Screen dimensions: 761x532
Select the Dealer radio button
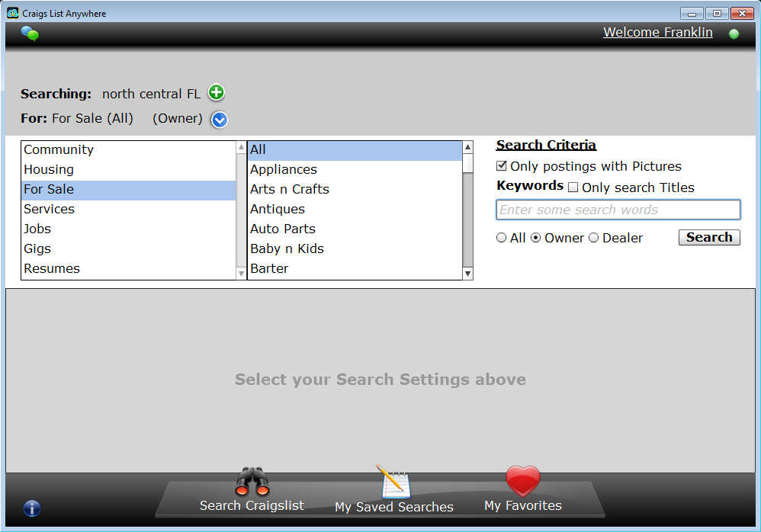click(x=593, y=238)
